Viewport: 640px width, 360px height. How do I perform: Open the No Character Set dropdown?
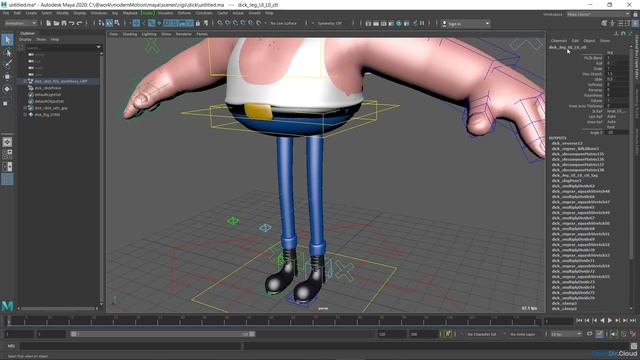coord(482,334)
